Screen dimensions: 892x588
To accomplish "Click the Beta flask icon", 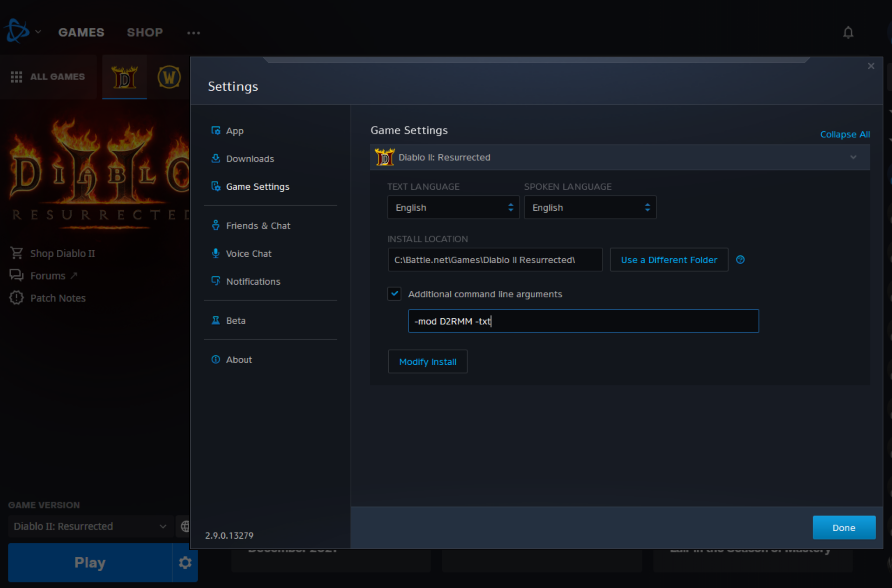I will pyautogui.click(x=216, y=320).
